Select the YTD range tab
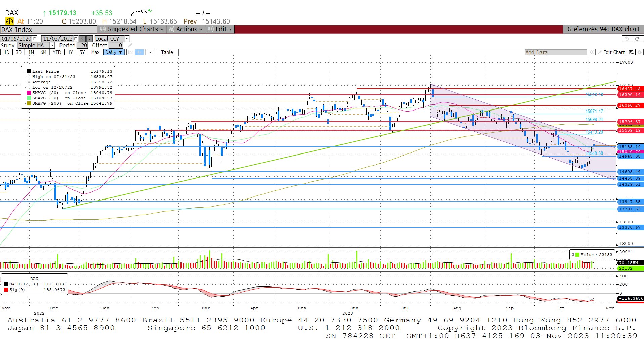This screenshot has width=644, height=353. click(57, 52)
